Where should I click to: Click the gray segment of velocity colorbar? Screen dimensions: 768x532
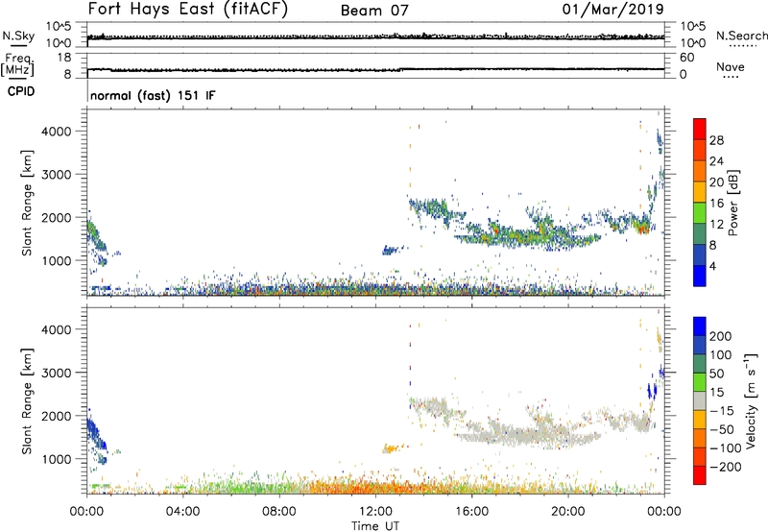700,401
